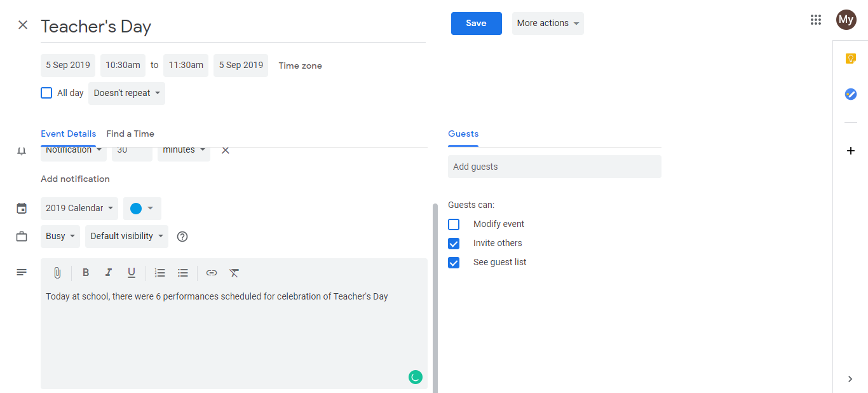The height and width of the screenshot is (393, 868).
Task: Click Add notification
Action: [75, 179]
